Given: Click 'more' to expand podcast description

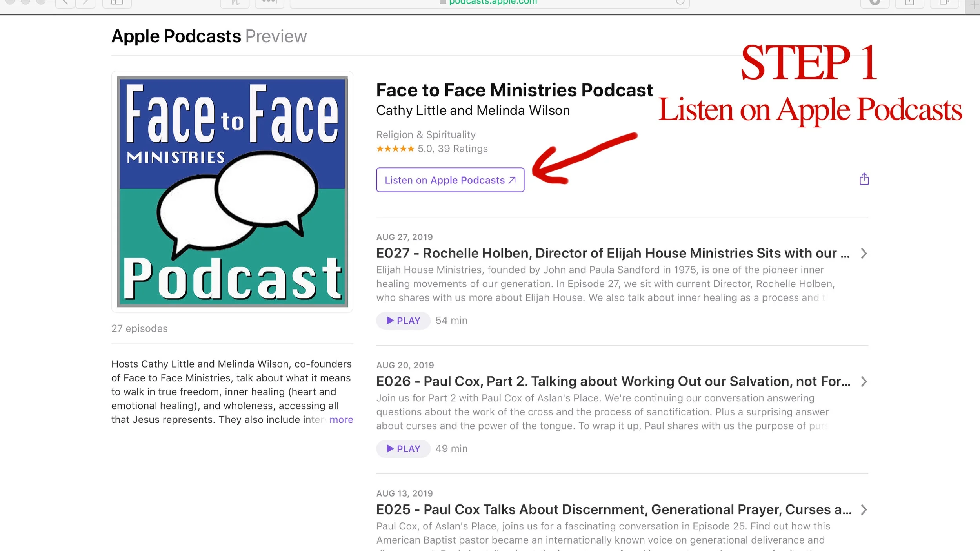Looking at the screenshot, I should coord(341,420).
